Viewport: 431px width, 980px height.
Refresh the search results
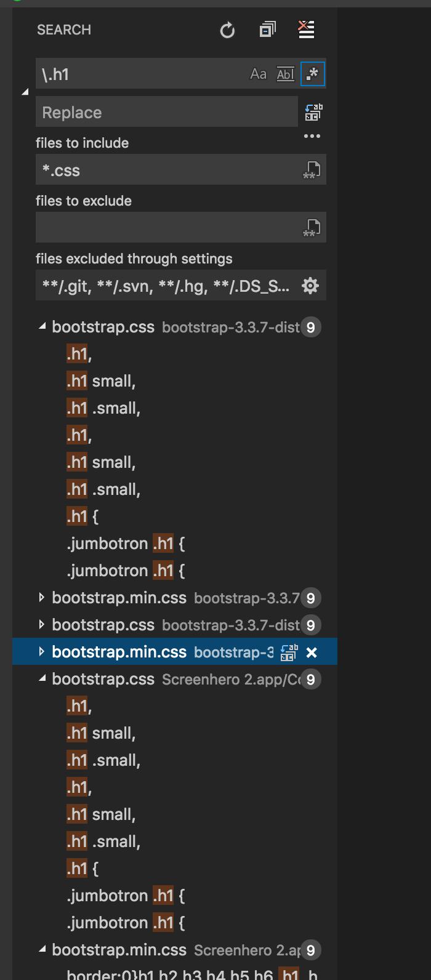tap(227, 30)
